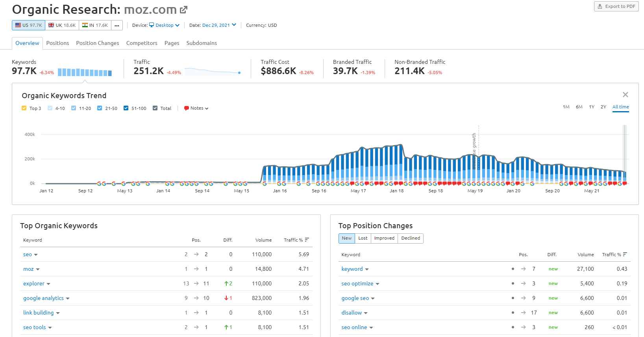The image size is (644, 337).
Task: Open the Dec 29, 2021 date dropdown
Action: point(219,25)
